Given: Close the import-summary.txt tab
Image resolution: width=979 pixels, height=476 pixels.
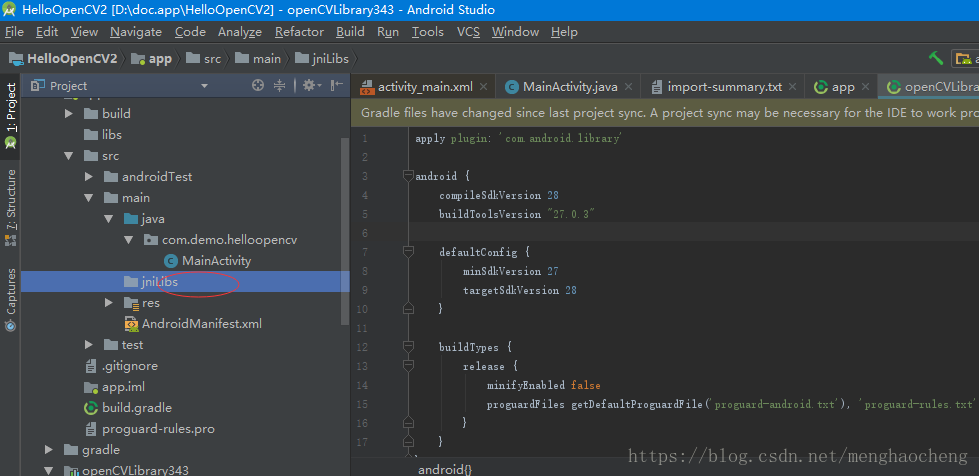Looking at the screenshot, I should point(792,87).
